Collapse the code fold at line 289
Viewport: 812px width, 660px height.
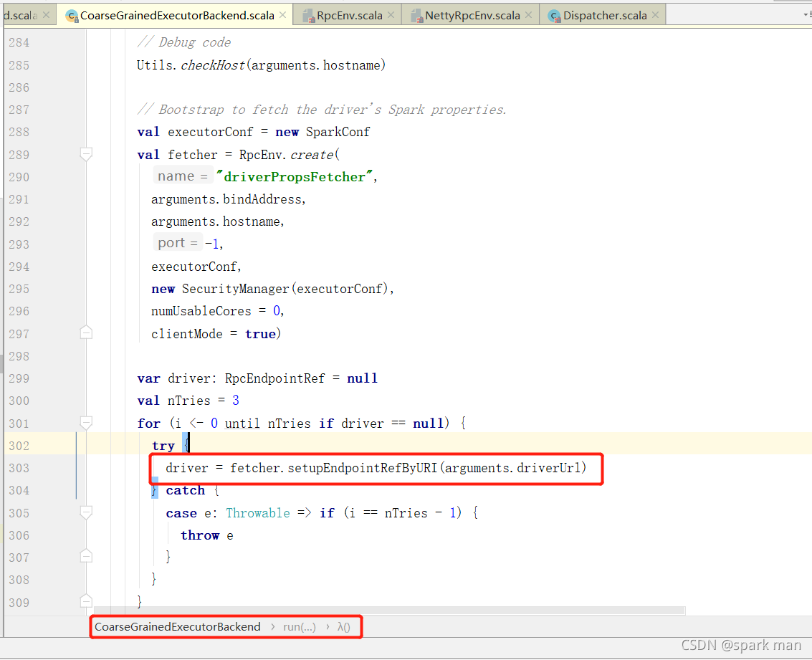tap(87, 154)
